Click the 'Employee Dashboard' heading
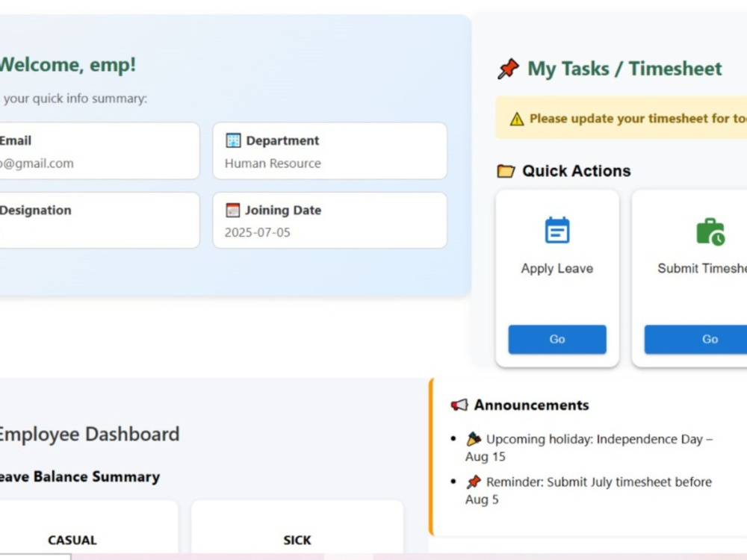The image size is (747, 560). pyautogui.click(x=89, y=435)
